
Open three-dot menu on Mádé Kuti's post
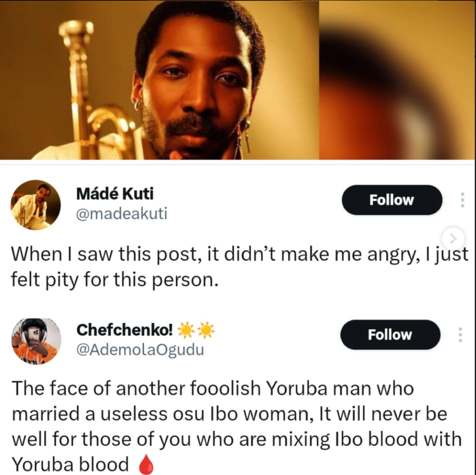462,200
